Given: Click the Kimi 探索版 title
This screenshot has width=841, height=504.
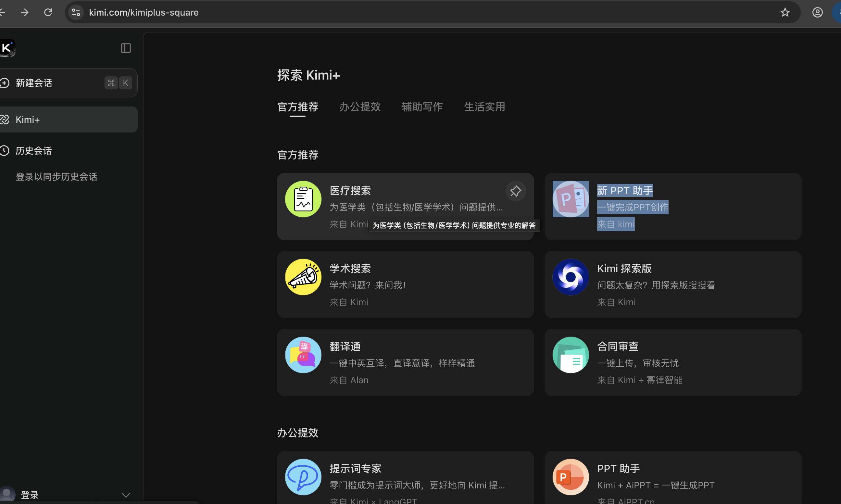Looking at the screenshot, I should [x=624, y=269].
